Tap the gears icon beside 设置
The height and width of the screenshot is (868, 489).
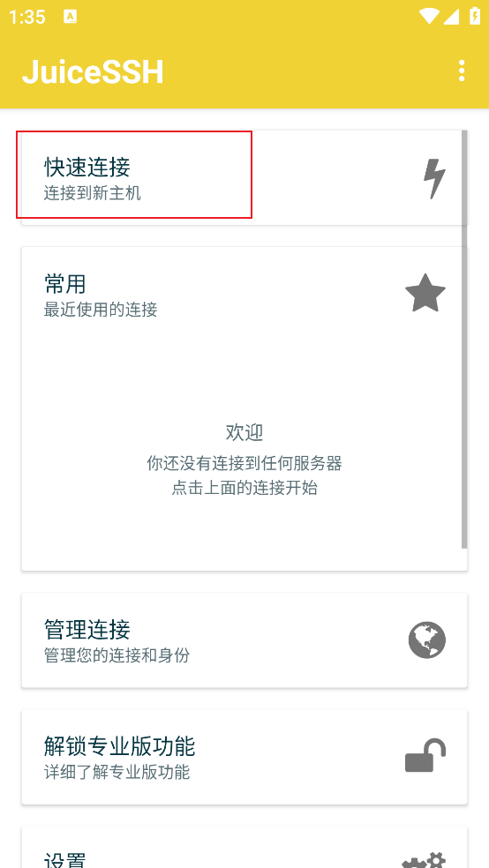click(x=424, y=860)
